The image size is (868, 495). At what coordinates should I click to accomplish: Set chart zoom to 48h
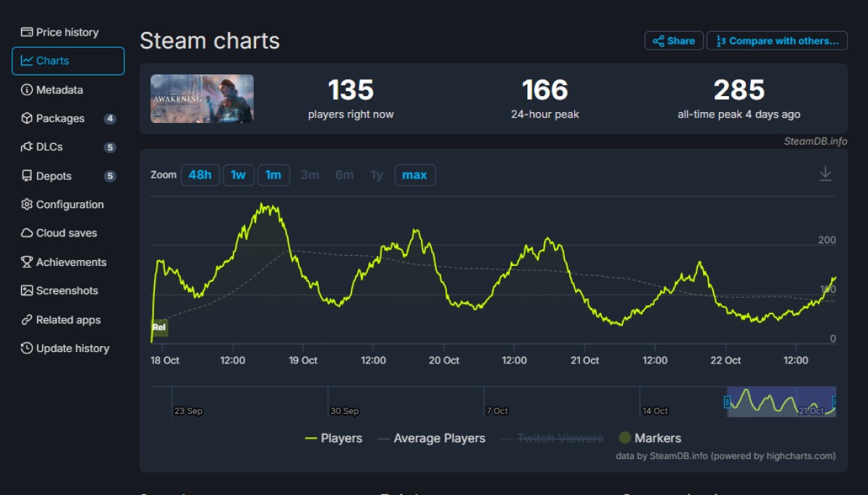pos(200,175)
